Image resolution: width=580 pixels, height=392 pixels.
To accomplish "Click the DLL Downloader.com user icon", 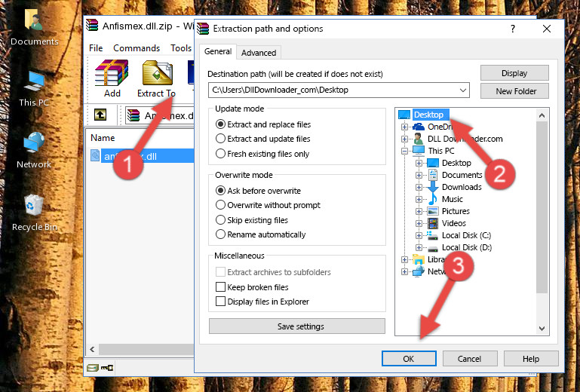I will click(419, 139).
